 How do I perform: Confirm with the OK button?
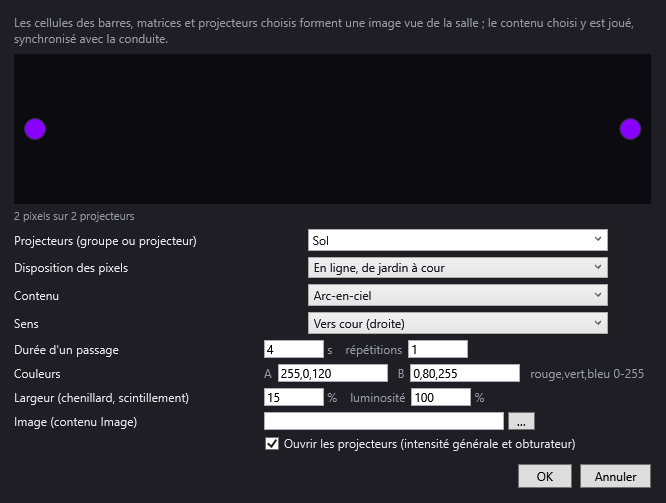tap(545, 476)
